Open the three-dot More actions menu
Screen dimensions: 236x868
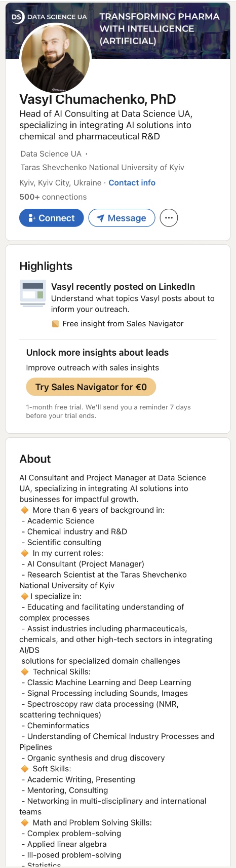(169, 218)
